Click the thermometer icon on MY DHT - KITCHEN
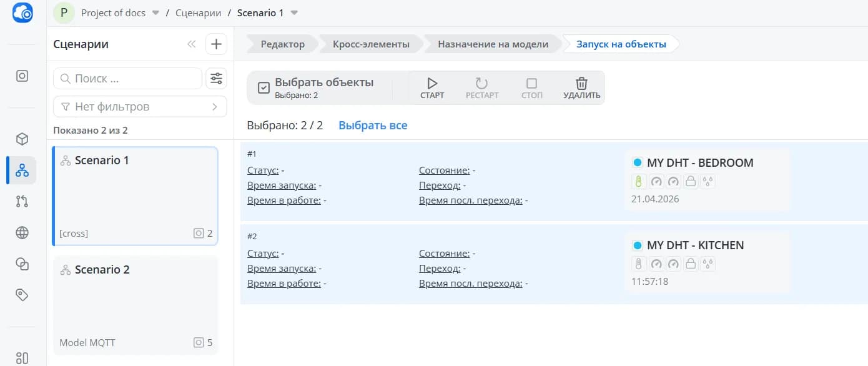The height and width of the screenshot is (366, 868). (638, 264)
